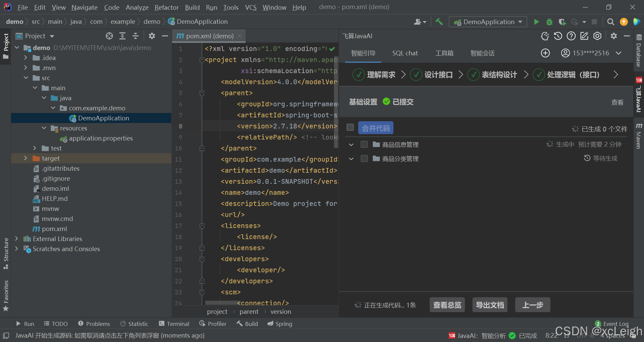Click the 上一步 button
The width and height of the screenshot is (644, 342).
(x=533, y=305)
